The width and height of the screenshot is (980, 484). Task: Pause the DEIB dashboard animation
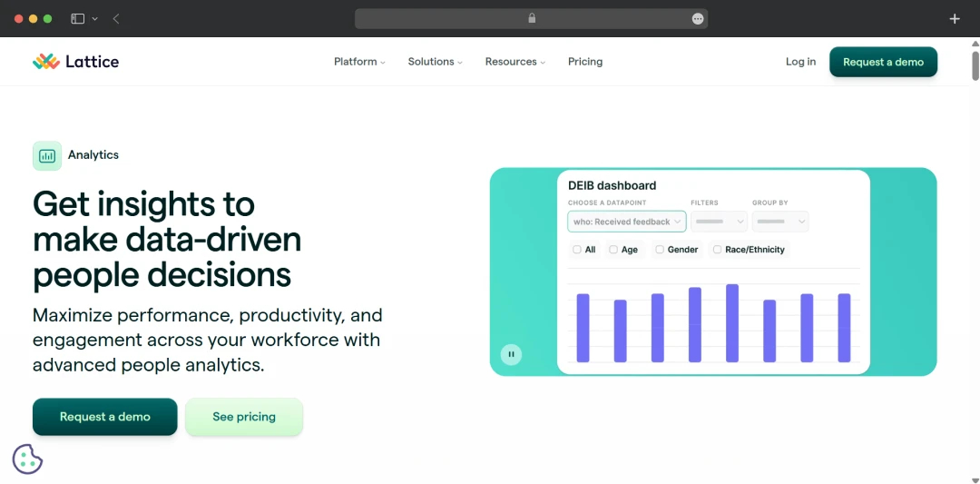coord(511,354)
